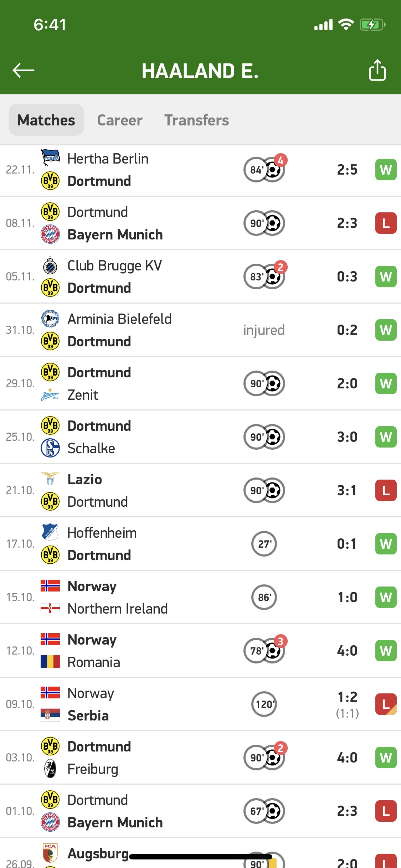The width and height of the screenshot is (401, 868).
Task: Open the Transfers tab
Action: coord(196,120)
